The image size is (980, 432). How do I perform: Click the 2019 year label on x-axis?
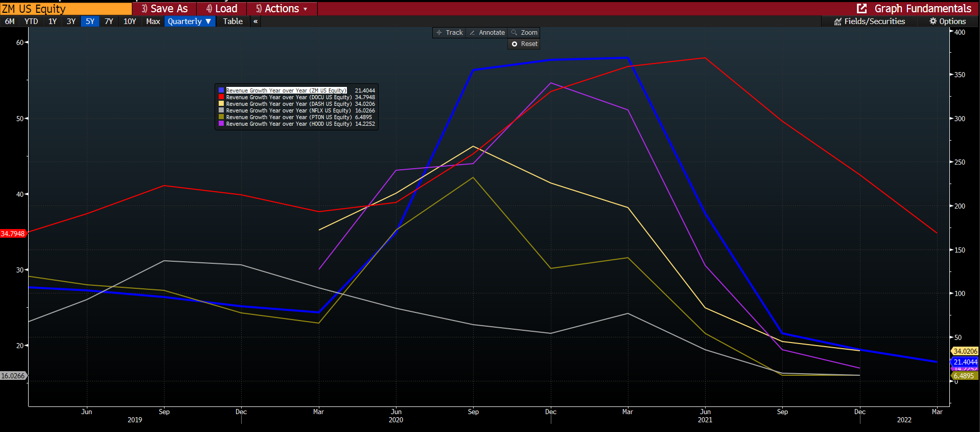point(135,420)
